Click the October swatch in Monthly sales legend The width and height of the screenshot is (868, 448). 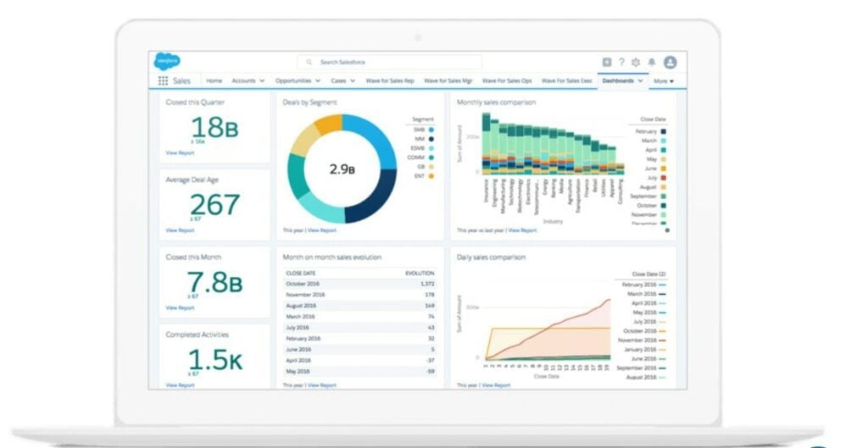point(664,205)
